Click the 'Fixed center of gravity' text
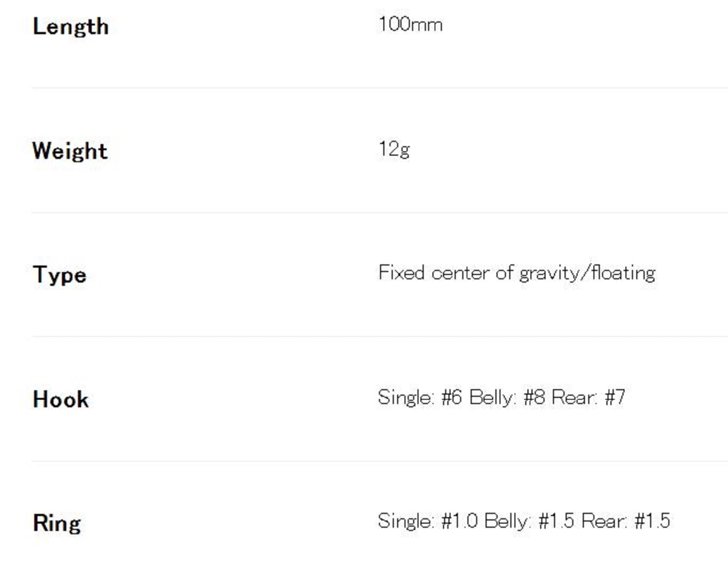 point(478,273)
